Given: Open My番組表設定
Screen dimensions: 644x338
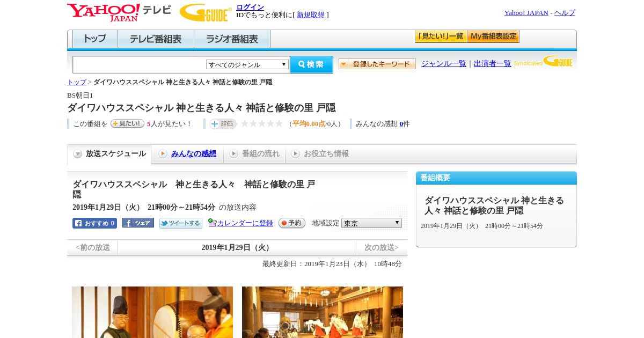Looking at the screenshot, I should click(x=493, y=36).
